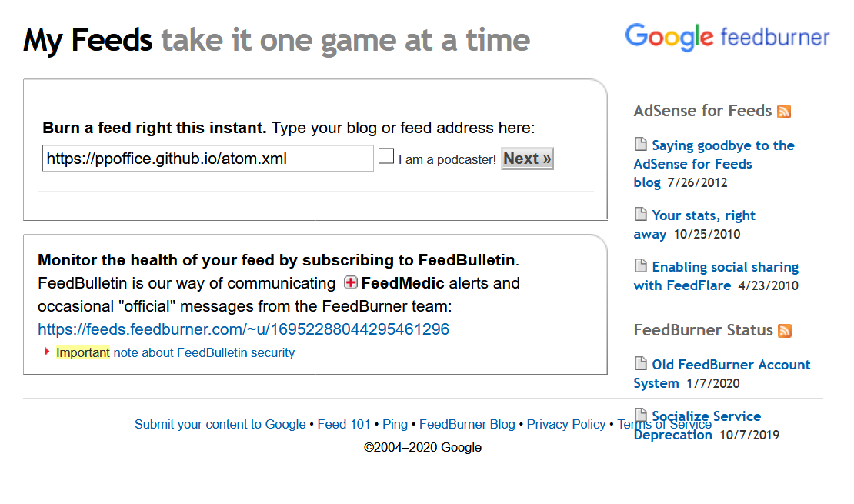Open the Important note about FeedBulletin security
This screenshot has height=504, width=854.
(175, 352)
